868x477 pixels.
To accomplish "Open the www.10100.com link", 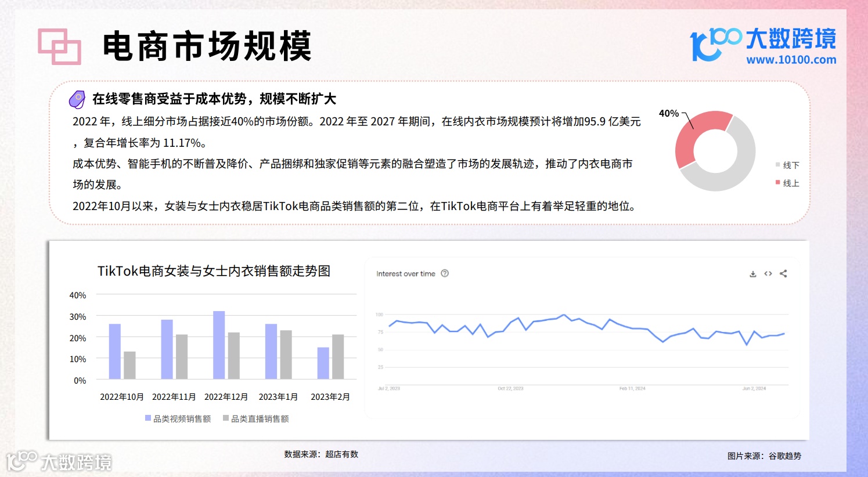I will (x=791, y=59).
